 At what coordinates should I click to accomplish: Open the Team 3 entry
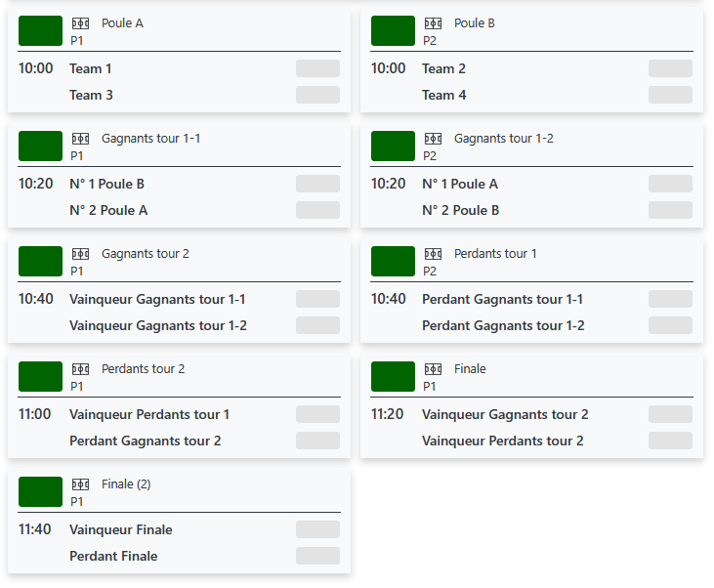click(91, 95)
